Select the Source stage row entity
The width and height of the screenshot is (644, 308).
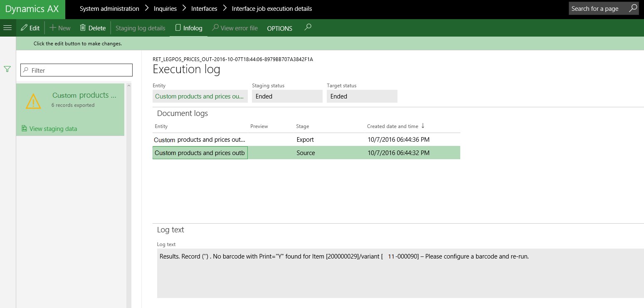click(200, 153)
